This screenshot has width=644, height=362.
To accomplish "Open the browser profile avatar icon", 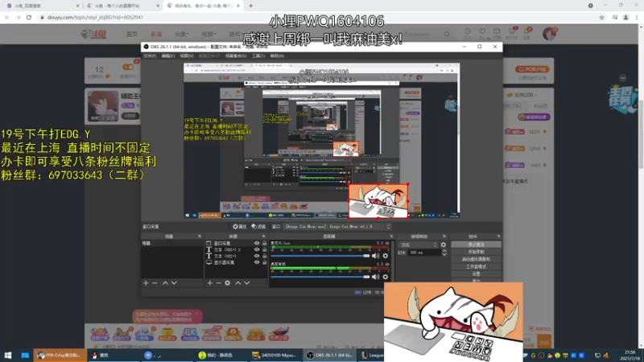I will pos(625,17).
